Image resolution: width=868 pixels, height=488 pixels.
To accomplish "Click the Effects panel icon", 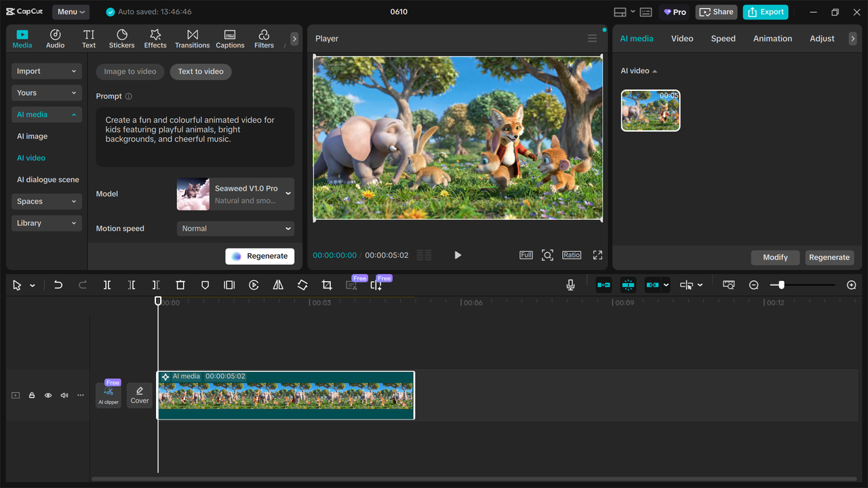I will tap(155, 38).
